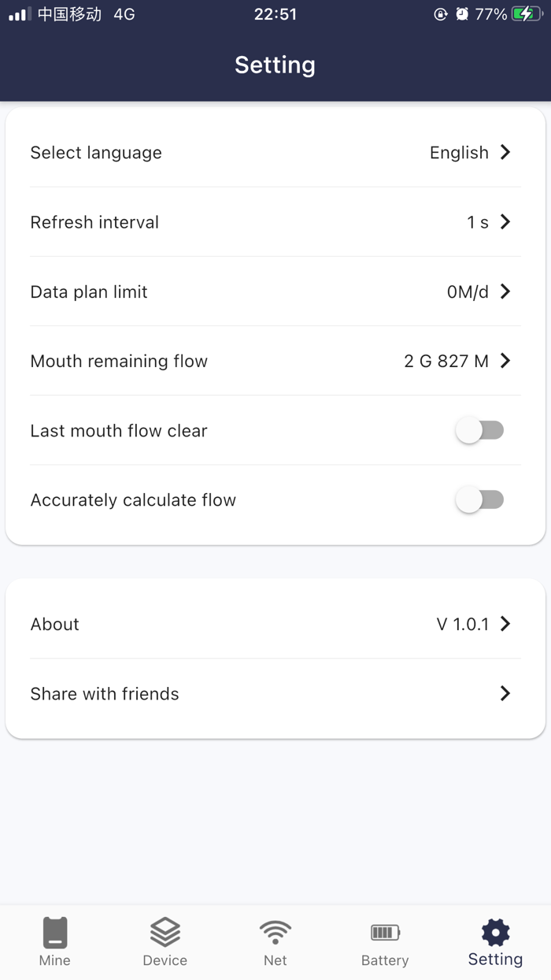
Task: Expand the Select language chevron
Action: pyautogui.click(x=505, y=152)
